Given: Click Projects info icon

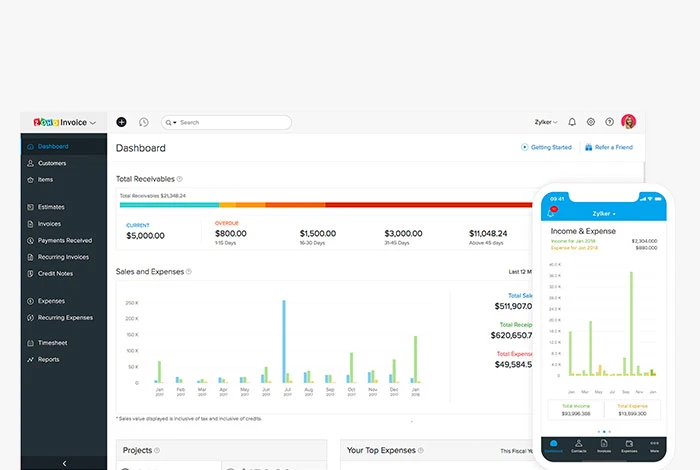Looking at the screenshot, I should (x=157, y=450).
